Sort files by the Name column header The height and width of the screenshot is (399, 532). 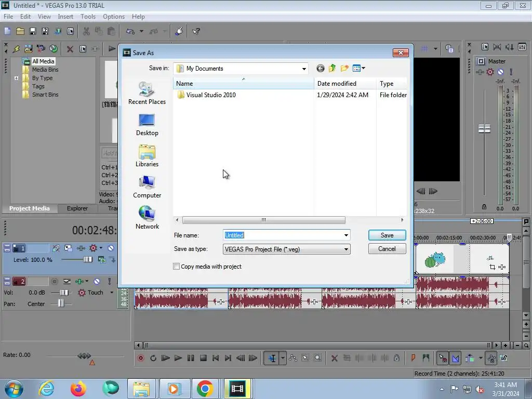tap(243, 84)
